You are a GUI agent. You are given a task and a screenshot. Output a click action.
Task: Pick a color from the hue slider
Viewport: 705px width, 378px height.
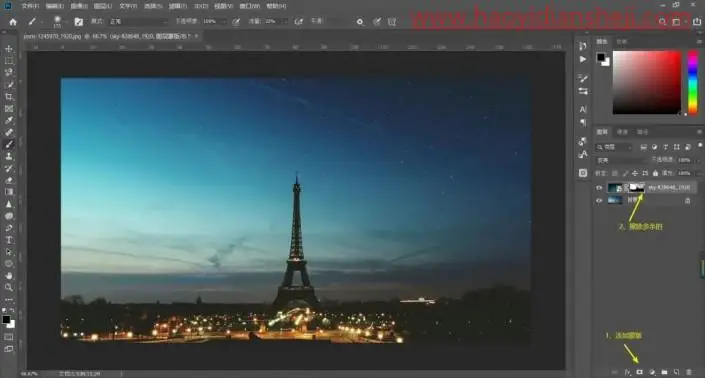(x=693, y=82)
